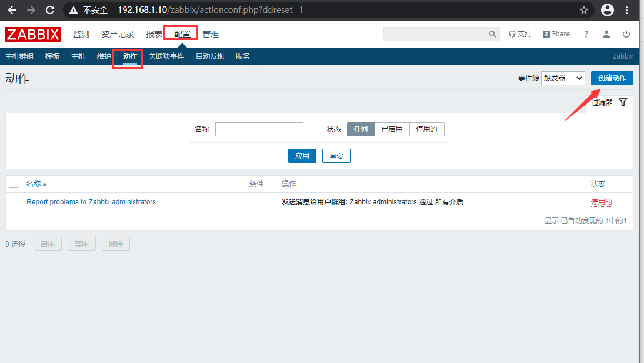Select 已启用 status filter
This screenshot has height=363, width=644.
pos(392,129)
